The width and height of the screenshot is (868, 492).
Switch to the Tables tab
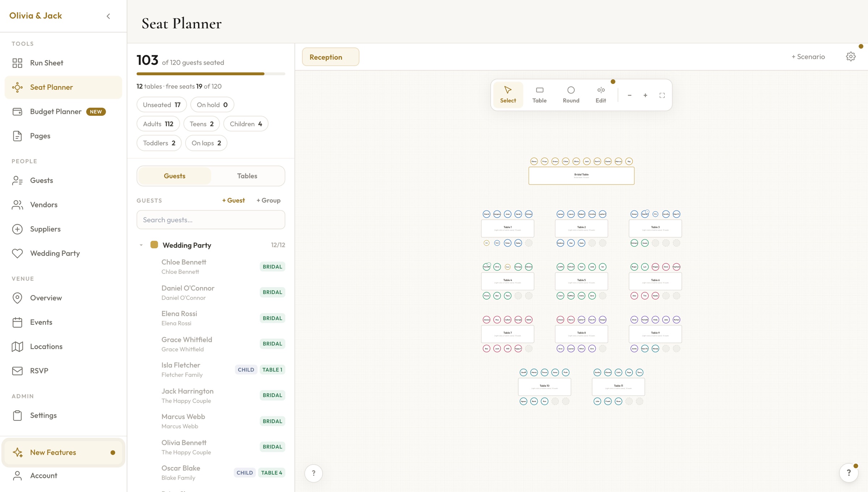[x=247, y=176]
